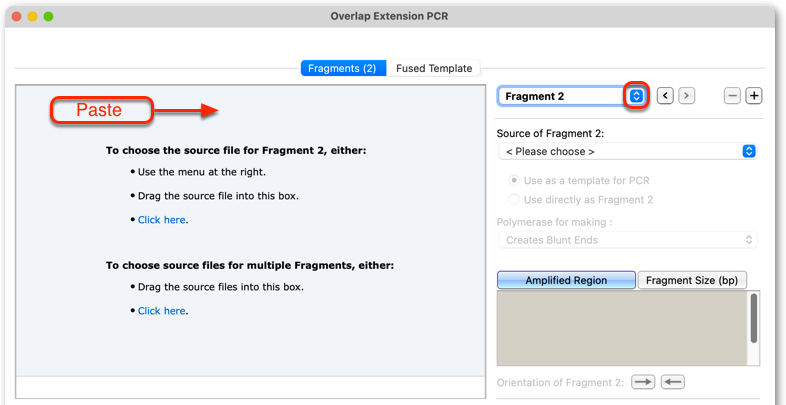This screenshot has width=786, height=405.
Task: Open the Fragment 2 selector stepper arrows
Action: pyautogui.click(x=636, y=96)
